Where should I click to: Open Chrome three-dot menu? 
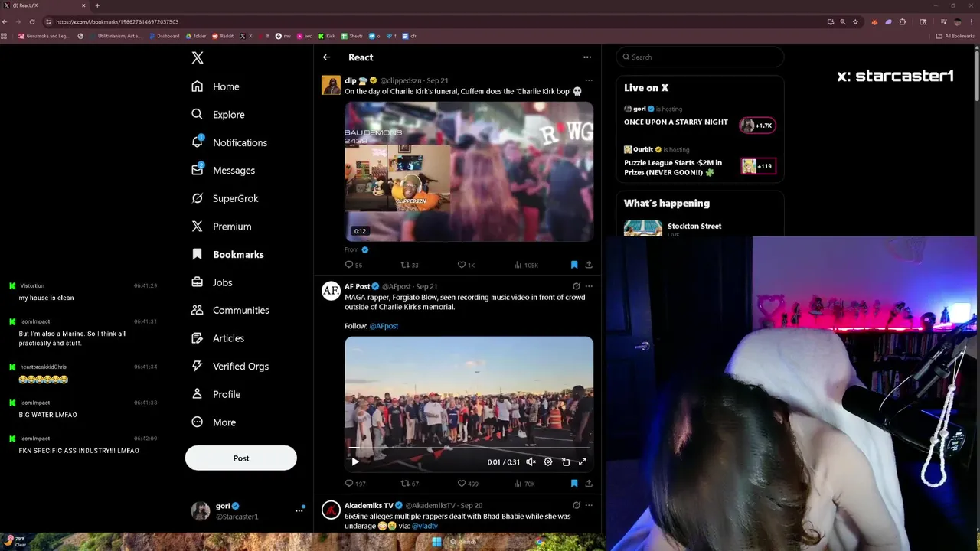point(972,22)
